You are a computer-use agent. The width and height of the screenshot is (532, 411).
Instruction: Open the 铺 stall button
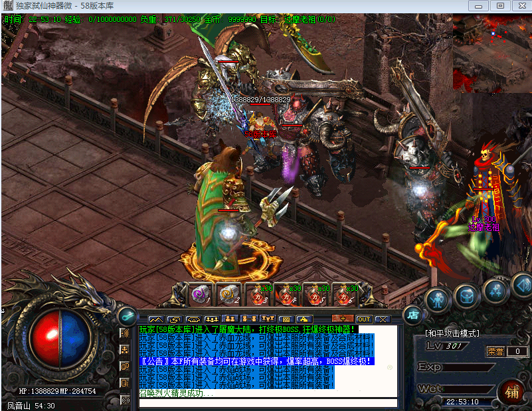[x=512, y=390]
